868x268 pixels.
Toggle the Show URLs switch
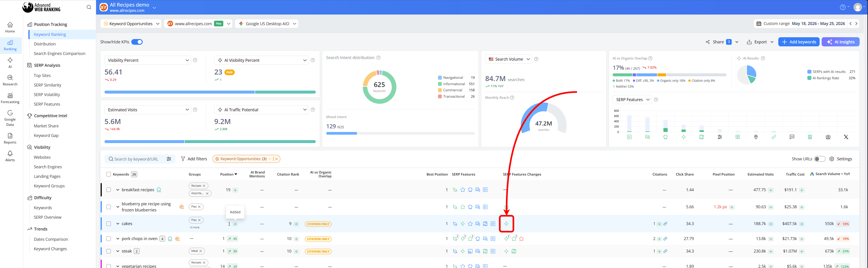(820, 159)
